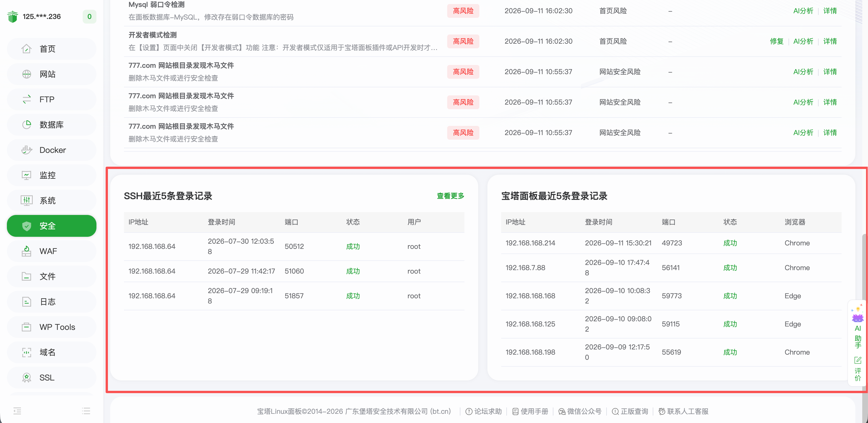The height and width of the screenshot is (423, 868).
Task: Click 联系人工客服 footer link
Action: point(684,411)
